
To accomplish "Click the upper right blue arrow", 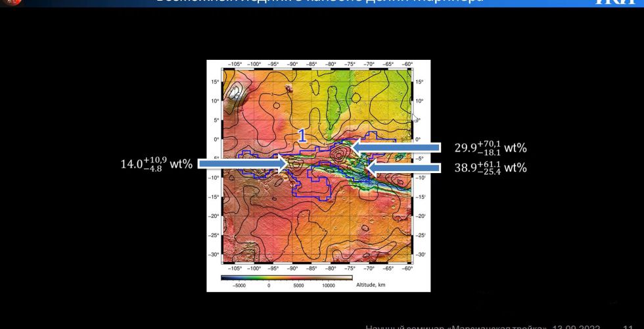I will click(395, 146).
